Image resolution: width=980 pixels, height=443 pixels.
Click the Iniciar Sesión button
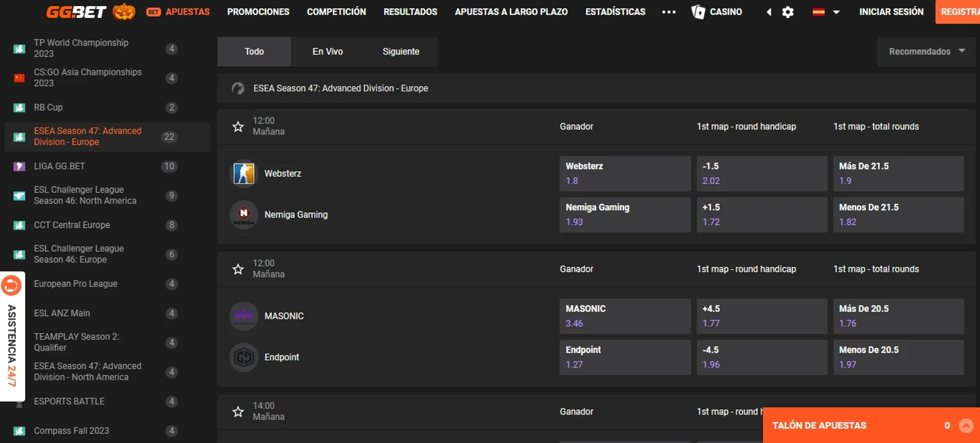click(891, 12)
